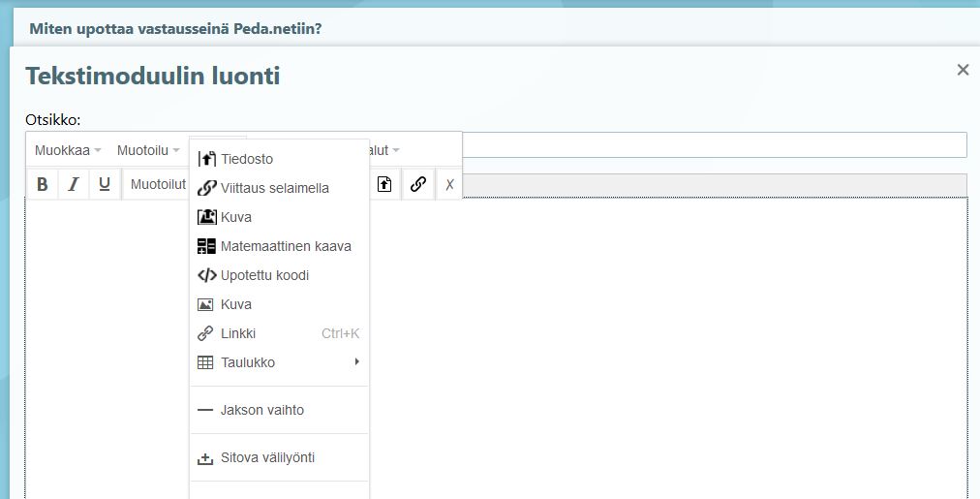This screenshot has height=499, width=980.
Task: Toggle italic text formatting
Action: [73, 184]
